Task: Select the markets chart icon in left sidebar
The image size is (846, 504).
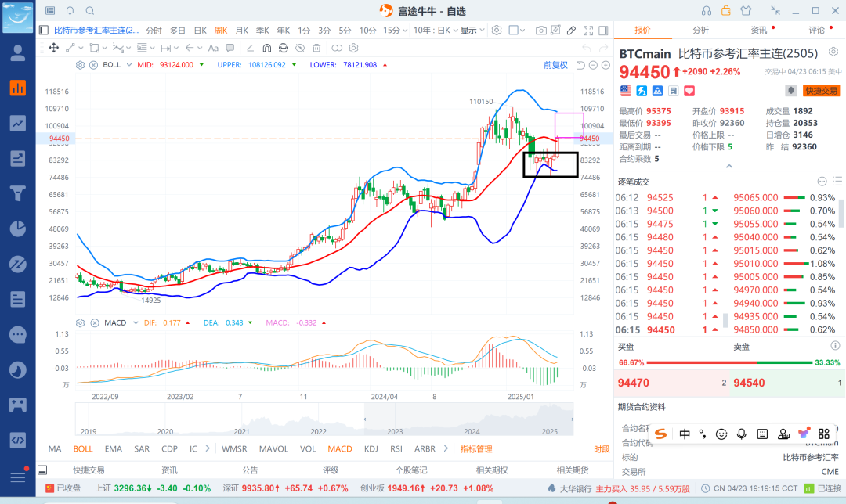Action: [x=18, y=88]
